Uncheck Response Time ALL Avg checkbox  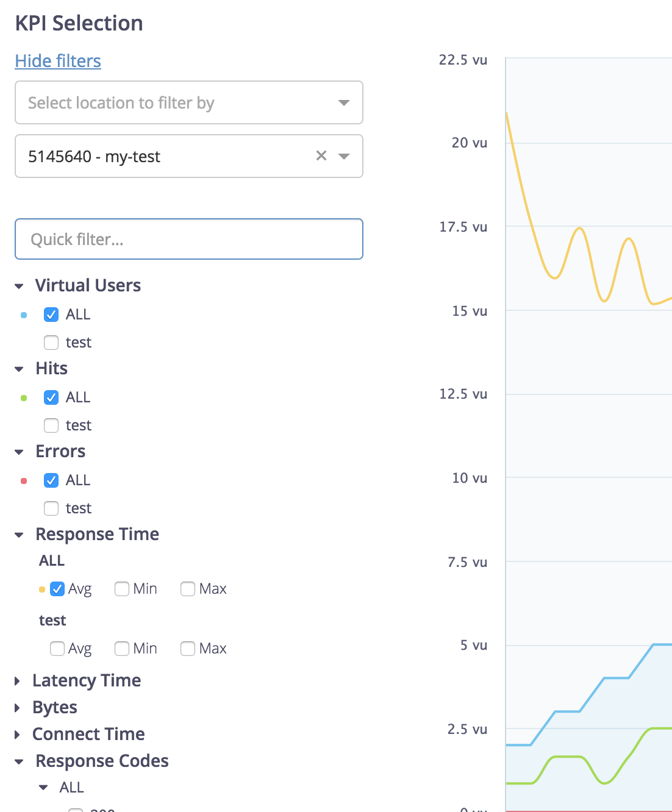pyautogui.click(x=57, y=589)
